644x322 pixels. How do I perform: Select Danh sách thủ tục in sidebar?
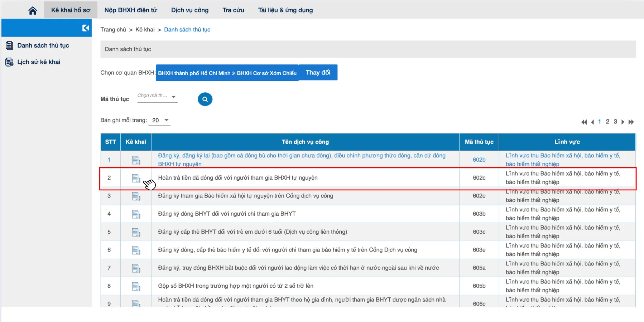(43, 45)
